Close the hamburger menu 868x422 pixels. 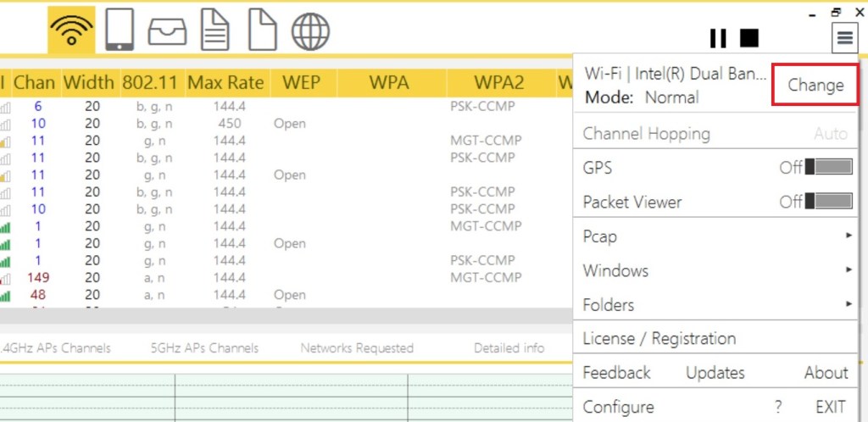tap(844, 36)
